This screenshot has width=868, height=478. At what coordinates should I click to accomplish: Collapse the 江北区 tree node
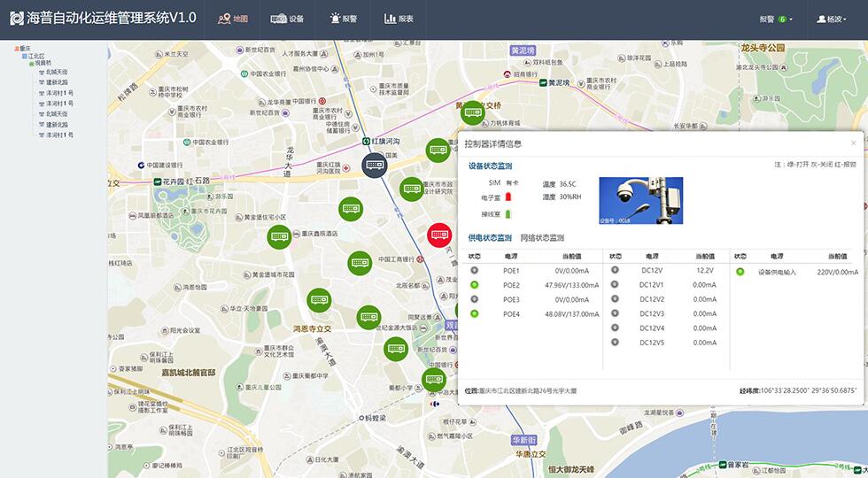[26, 56]
